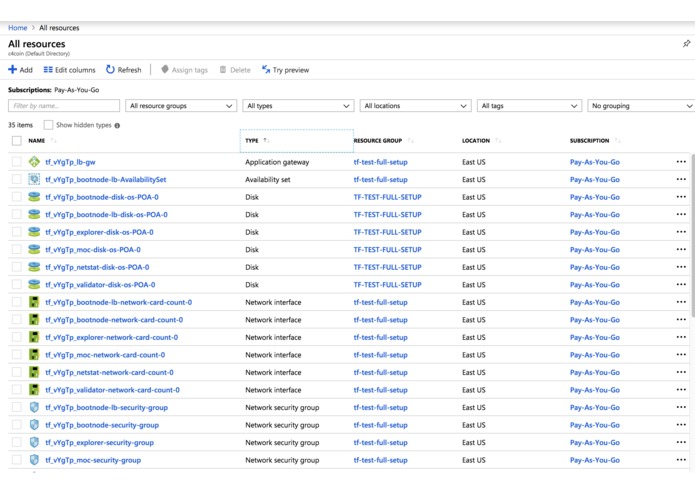Check the bootnode-lb-AvailabilitySet row checkbox
This screenshot has width=695, height=494.
[17, 179]
